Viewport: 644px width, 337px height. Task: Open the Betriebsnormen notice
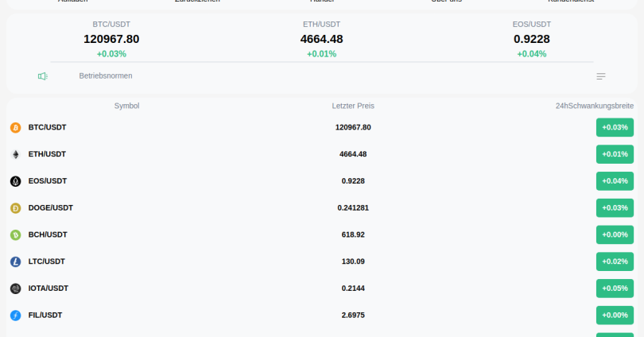click(x=106, y=76)
